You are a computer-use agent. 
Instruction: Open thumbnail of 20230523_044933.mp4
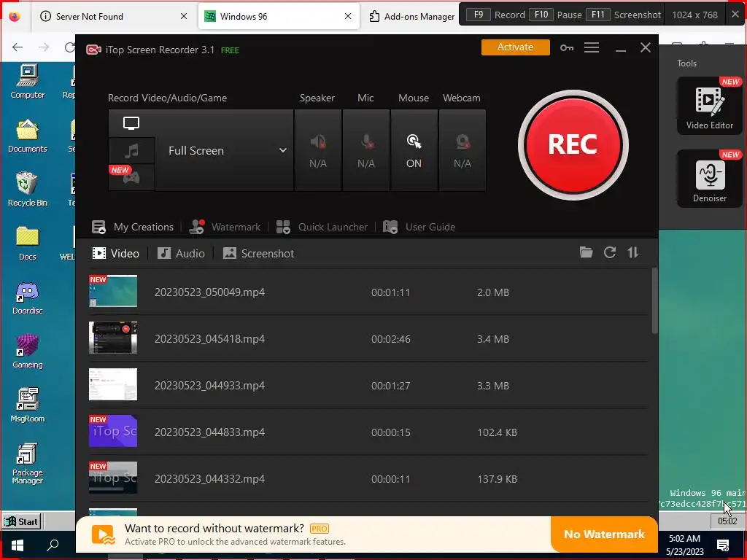tap(113, 384)
